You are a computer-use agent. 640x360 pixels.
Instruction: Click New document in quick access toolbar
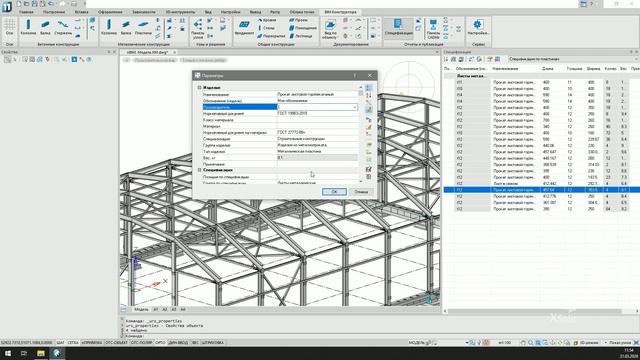coord(18,4)
